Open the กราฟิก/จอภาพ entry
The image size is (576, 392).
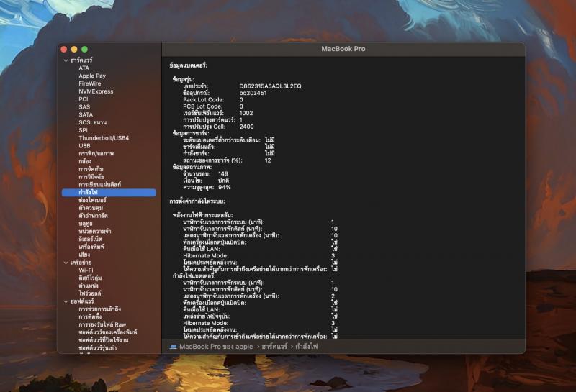click(x=96, y=153)
